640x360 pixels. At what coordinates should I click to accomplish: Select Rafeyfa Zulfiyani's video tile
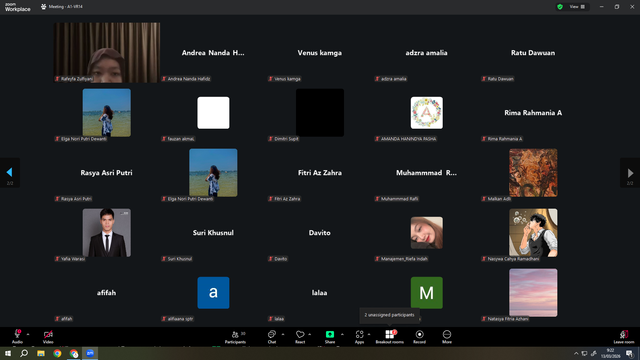107,53
